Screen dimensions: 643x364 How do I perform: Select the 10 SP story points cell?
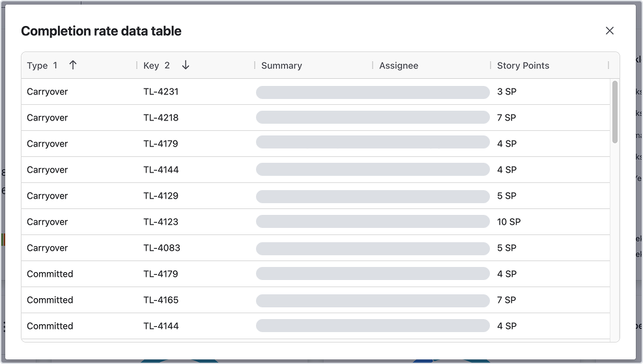pos(509,222)
